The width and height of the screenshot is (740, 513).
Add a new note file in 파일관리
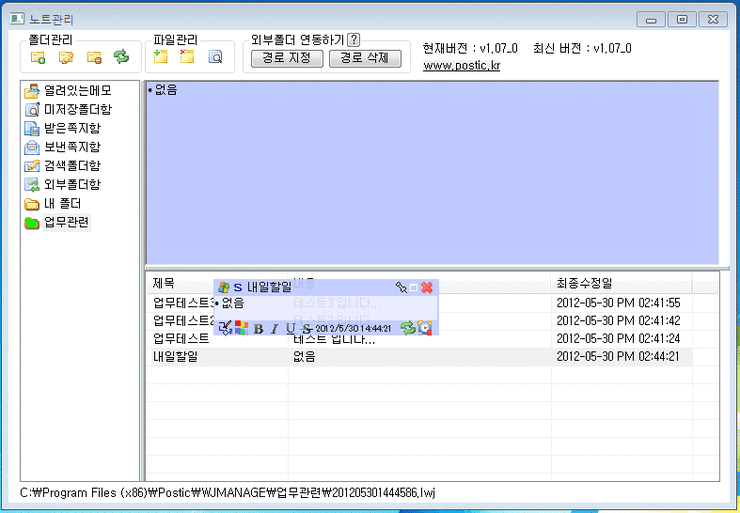pos(160,57)
